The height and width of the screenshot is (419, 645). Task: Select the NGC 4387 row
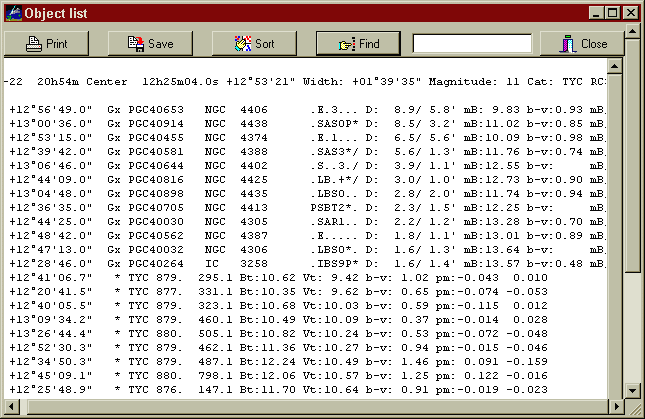pyautogui.click(x=306, y=236)
